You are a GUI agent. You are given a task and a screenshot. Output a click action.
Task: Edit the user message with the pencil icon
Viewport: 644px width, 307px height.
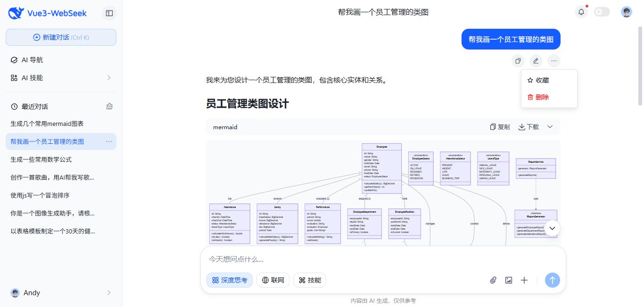click(x=535, y=61)
